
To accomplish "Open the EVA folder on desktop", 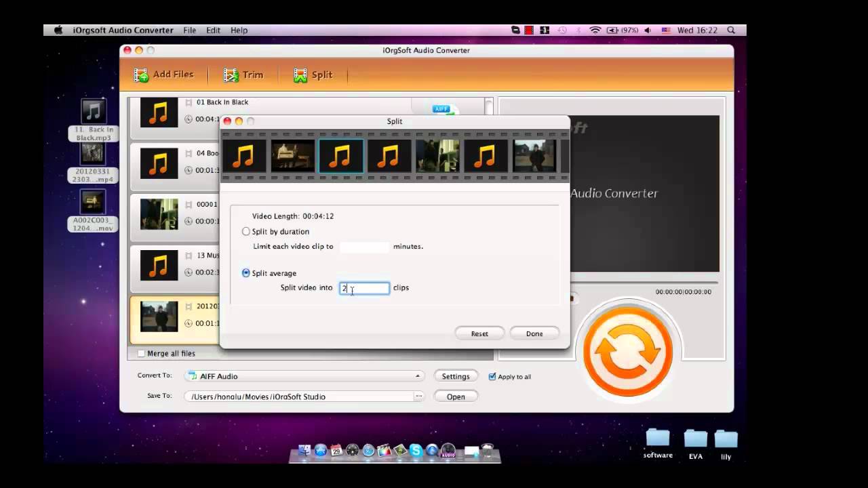I will click(x=695, y=444).
